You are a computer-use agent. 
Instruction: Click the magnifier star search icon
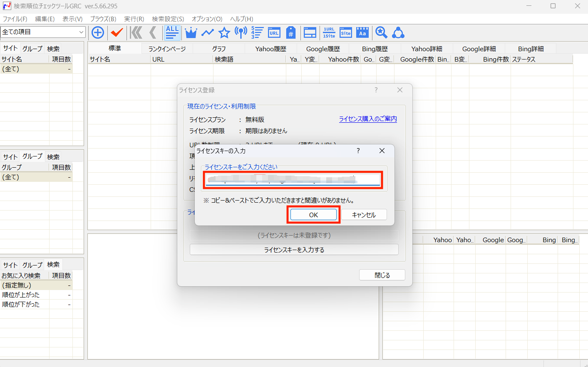pyautogui.click(x=381, y=32)
